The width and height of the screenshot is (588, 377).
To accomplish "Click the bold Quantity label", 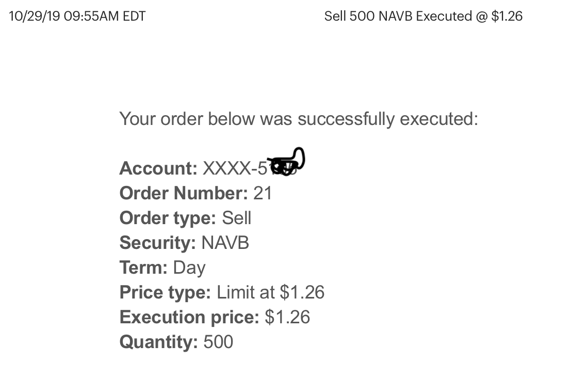I will point(158,342).
